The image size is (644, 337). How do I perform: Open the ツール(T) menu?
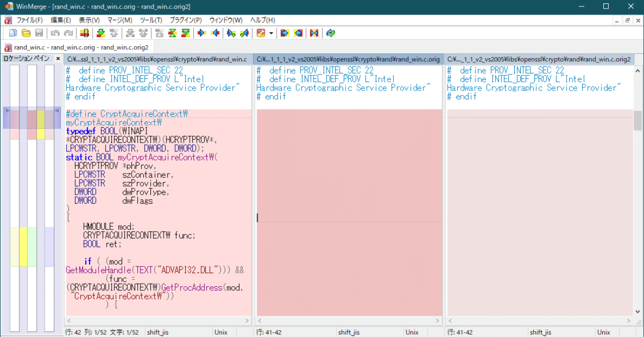point(151,20)
